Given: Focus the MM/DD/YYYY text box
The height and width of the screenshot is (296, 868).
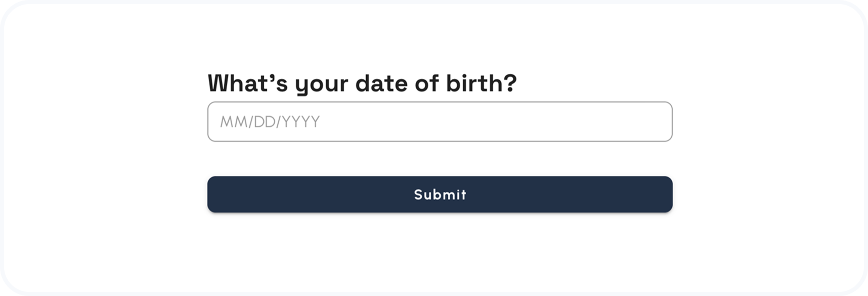Looking at the screenshot, I should 440,122.
